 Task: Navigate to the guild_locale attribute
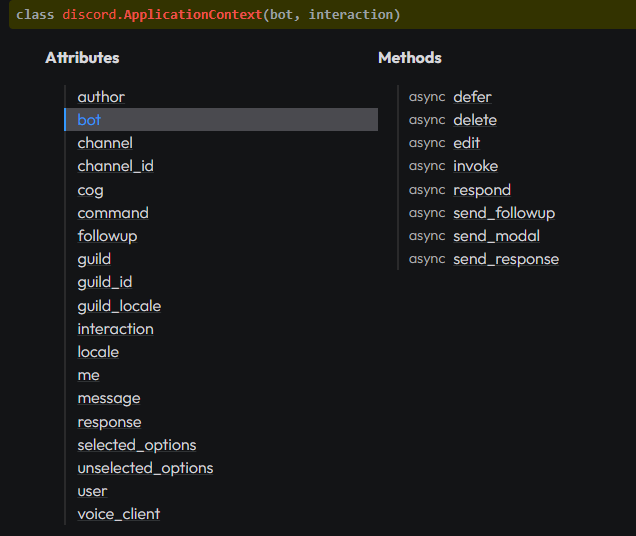click(x=119, y=306)
